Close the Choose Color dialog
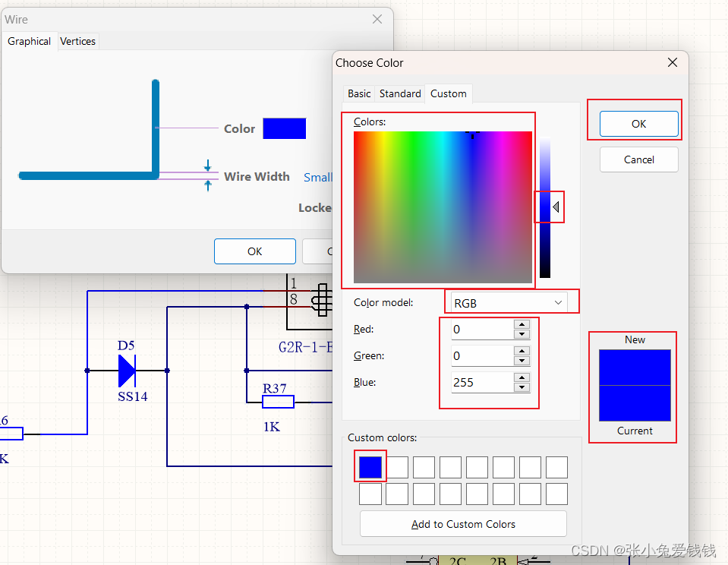 pos(673,62)
